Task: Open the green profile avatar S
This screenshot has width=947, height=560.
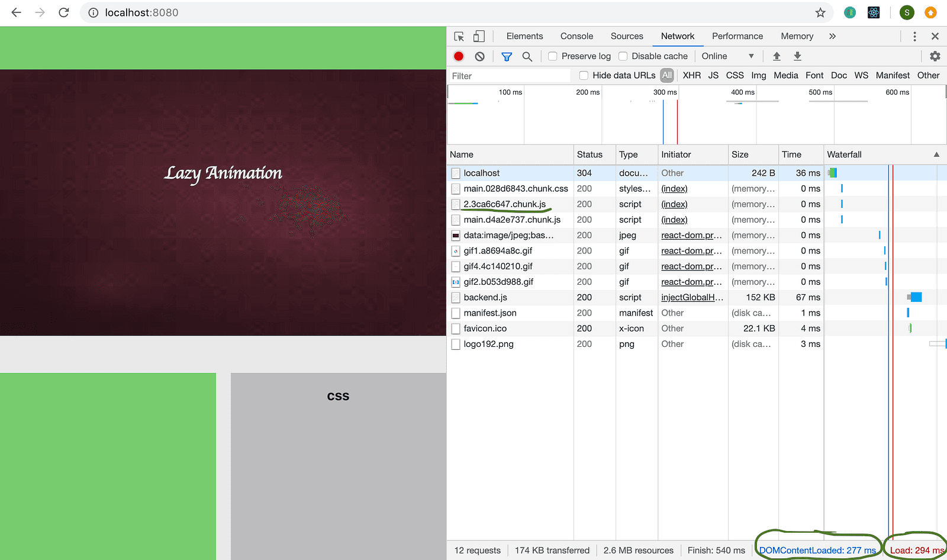Action: [x=907, y=12]
